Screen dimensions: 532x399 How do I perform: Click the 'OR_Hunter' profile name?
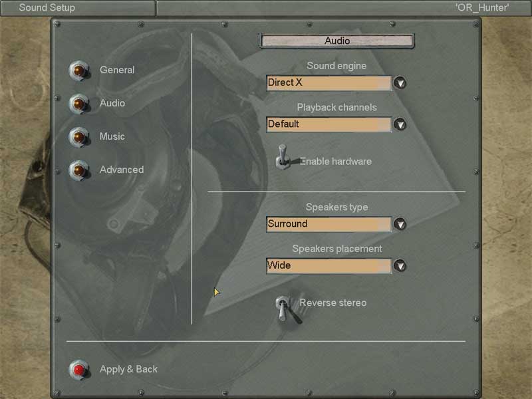pos(482,7)
